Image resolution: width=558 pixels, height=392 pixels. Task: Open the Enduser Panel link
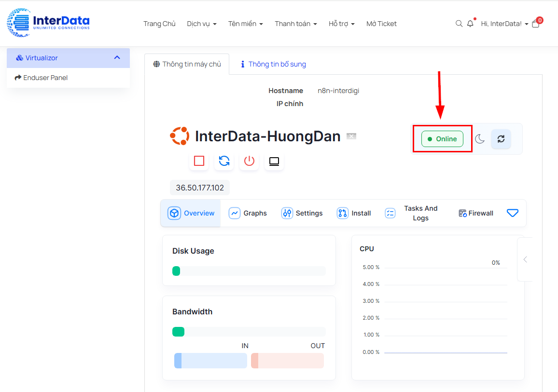(41, 78)
